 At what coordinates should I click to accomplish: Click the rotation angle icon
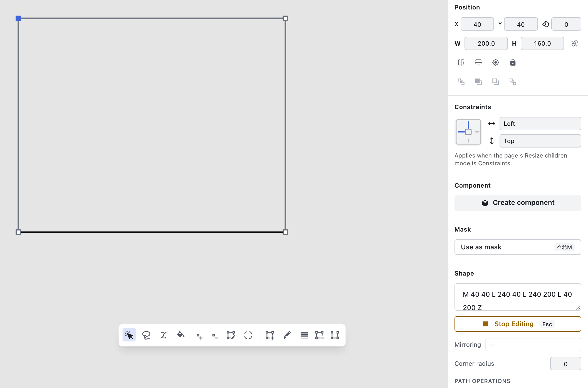click(546, 24)
